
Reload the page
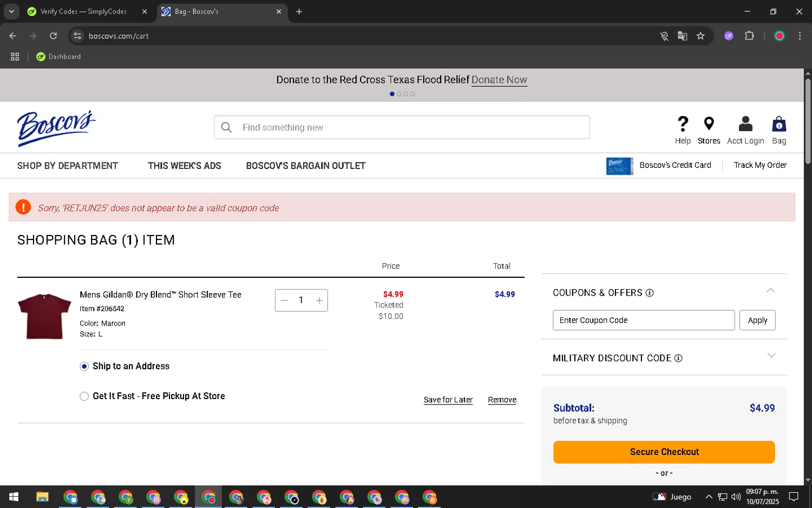coord(53,36)
